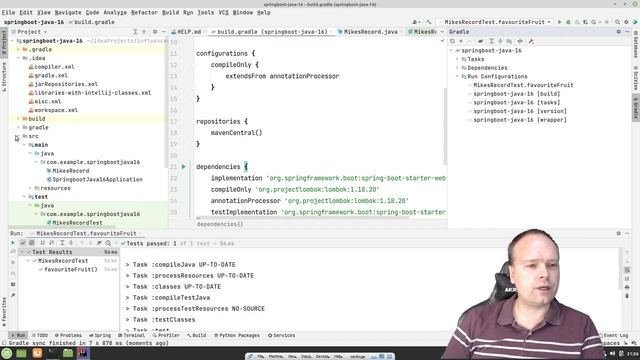Open Gradle build tool settings wrench icon
Viewport: 640px width, 360px height.
pos(531,41)
